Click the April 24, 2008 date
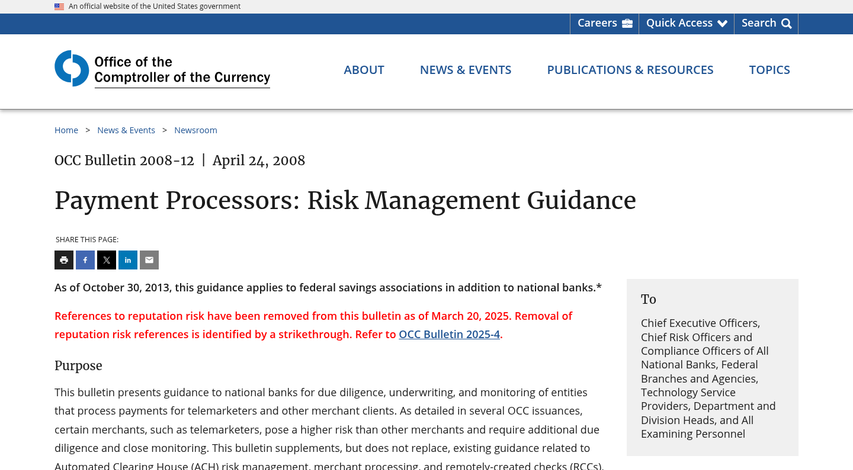 259,160
